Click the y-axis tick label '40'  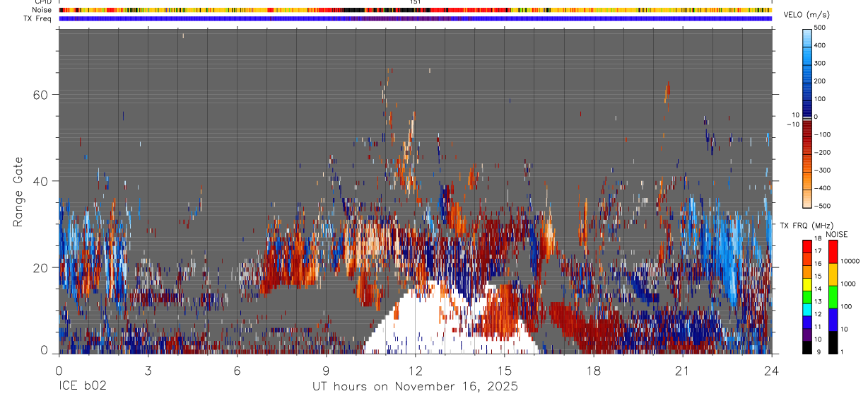[x=42, y=181]
